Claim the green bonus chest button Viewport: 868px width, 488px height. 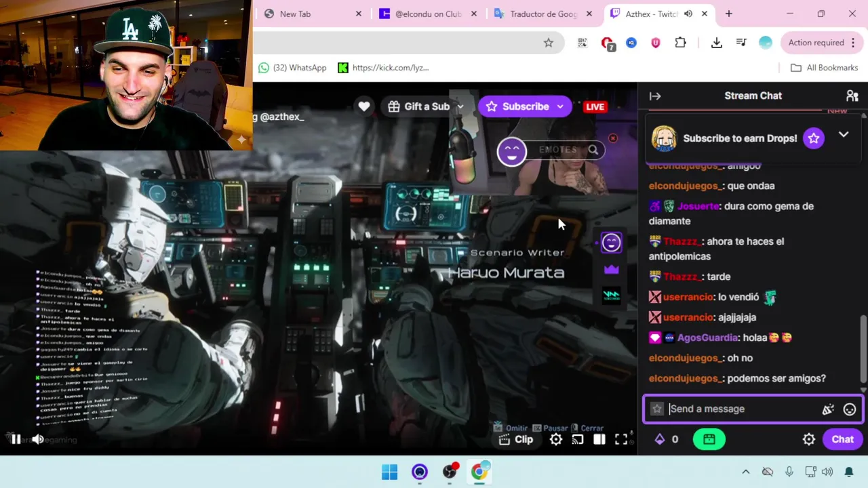pos(709,439)
